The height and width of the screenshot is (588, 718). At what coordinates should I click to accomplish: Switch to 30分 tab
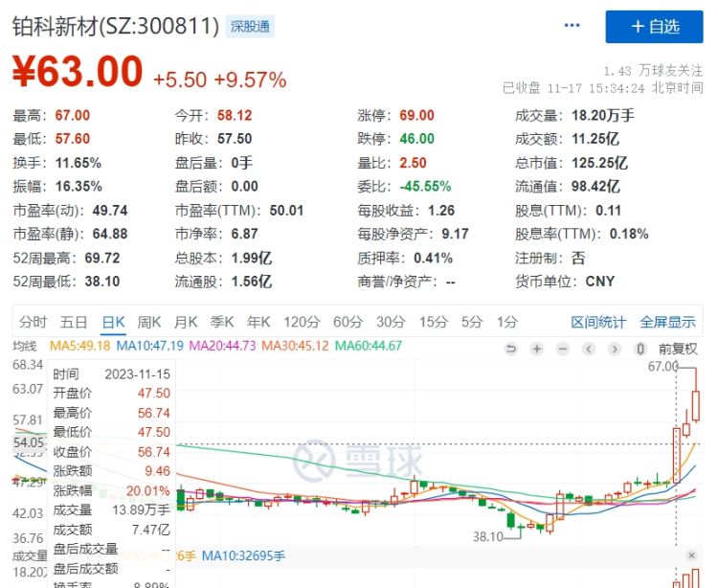391,322
